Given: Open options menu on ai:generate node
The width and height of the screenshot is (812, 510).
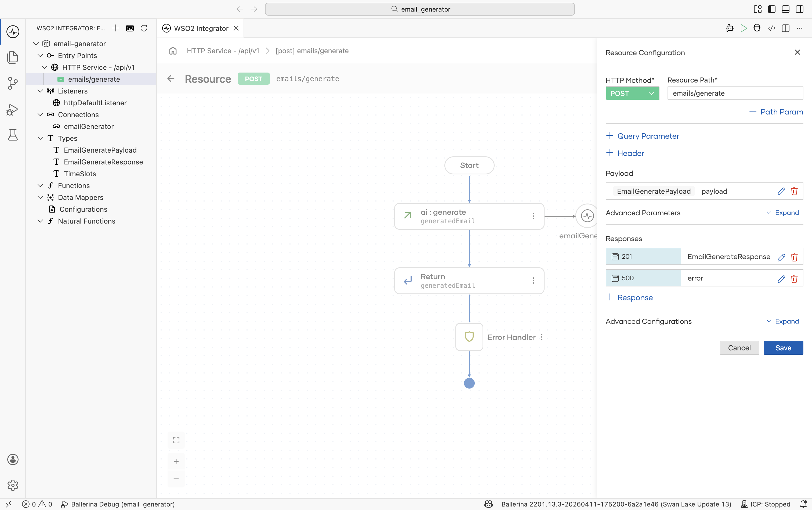Looking at the screenshot, I should 533,216.
